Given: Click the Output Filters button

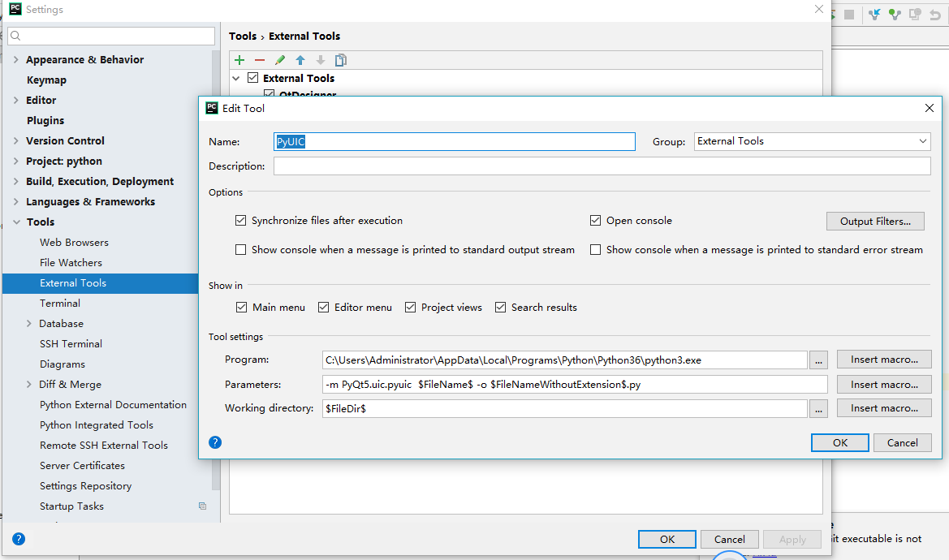Looking at the screenshot, I should (875, 222).
